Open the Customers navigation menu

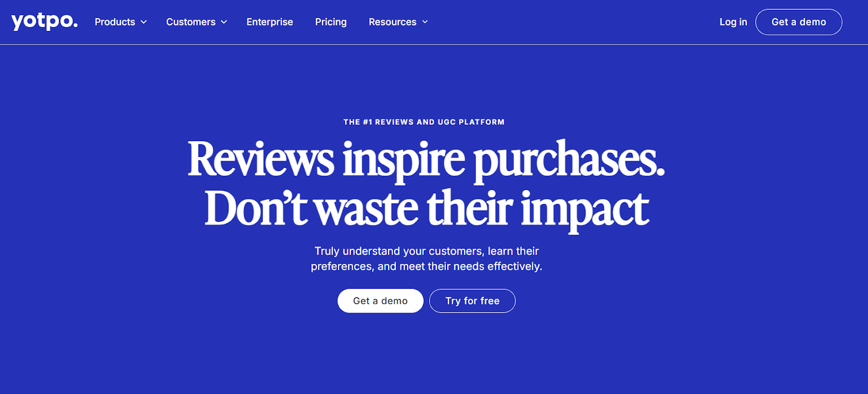click(191, 22)
